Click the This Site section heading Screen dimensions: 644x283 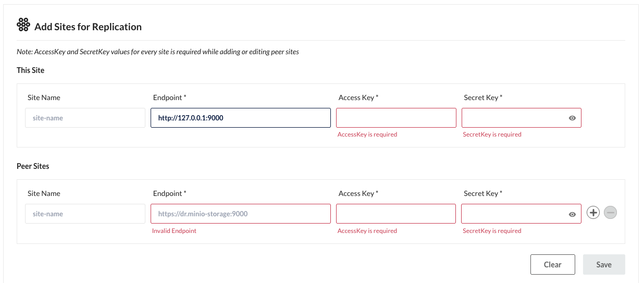pos(30,70)
